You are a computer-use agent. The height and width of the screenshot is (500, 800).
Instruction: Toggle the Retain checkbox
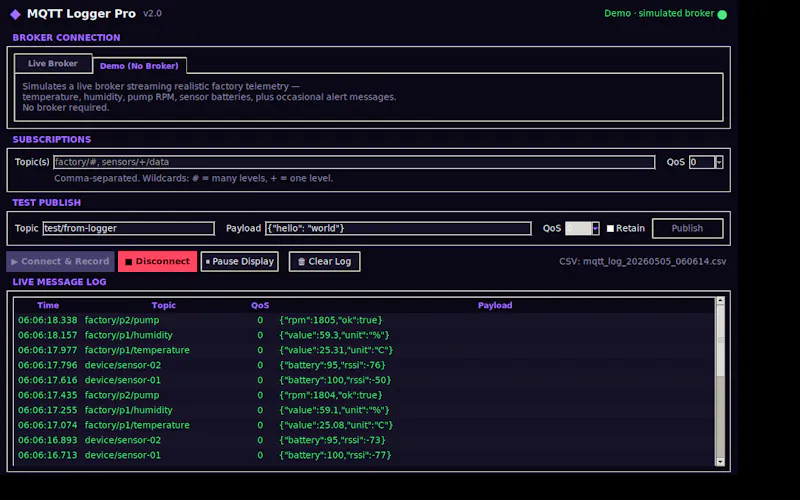610,229
